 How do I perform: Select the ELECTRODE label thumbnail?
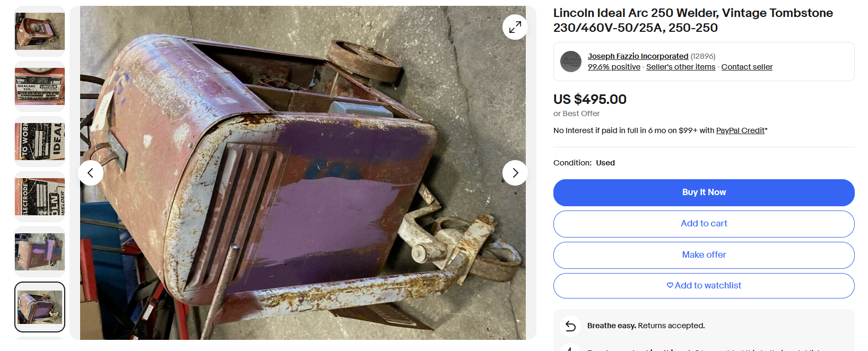tap(40, 197)
